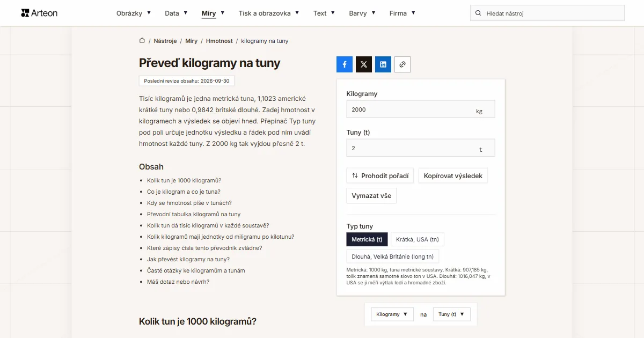Click the search magnifier icon
Viewport: 644px width, 338px height.
pos(479,13)
